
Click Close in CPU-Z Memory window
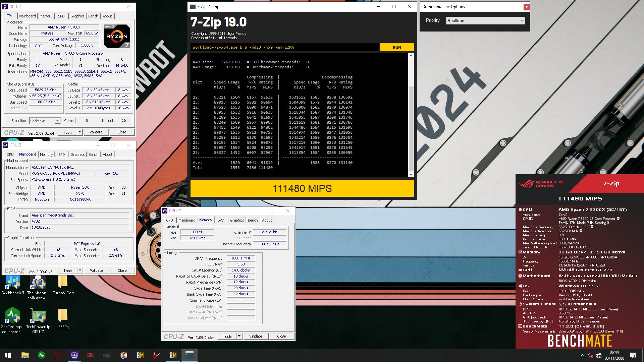coord(281,336)
